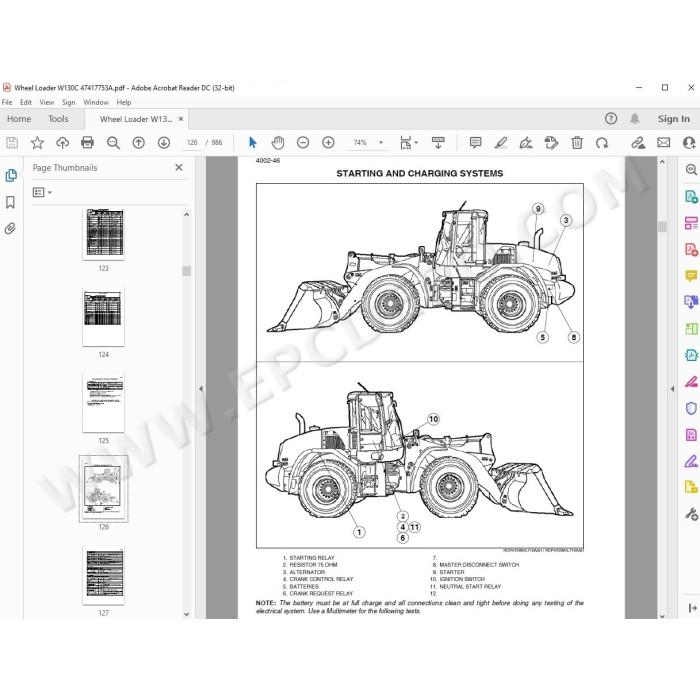Screen dimensions: 700x700
Task: Open the View menu
Action: pos(47,102)
